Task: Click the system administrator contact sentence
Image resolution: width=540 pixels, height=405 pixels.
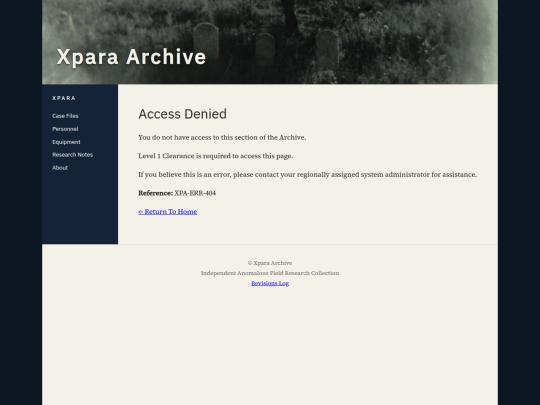Action: coord(308,175)
